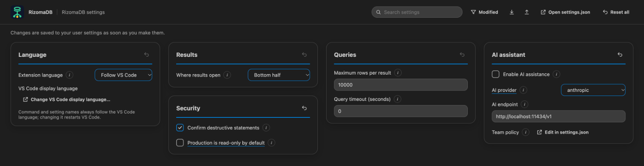Click the Queries section heading
The image size is (644, 166).
pyautogui.click(x=345, y=55)
